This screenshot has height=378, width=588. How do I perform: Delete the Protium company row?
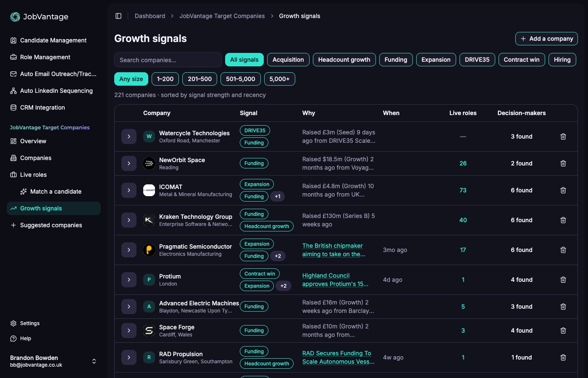pos(563,280)
